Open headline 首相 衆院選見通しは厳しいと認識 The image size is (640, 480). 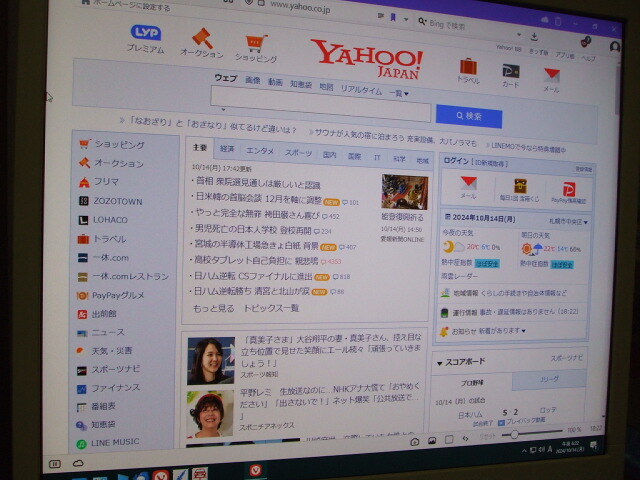[258, 183]
